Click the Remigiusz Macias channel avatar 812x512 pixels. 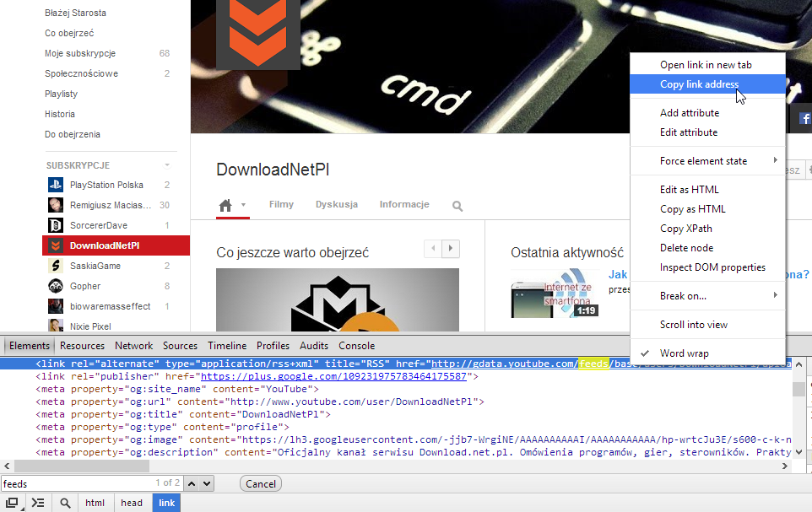point(56,205)
